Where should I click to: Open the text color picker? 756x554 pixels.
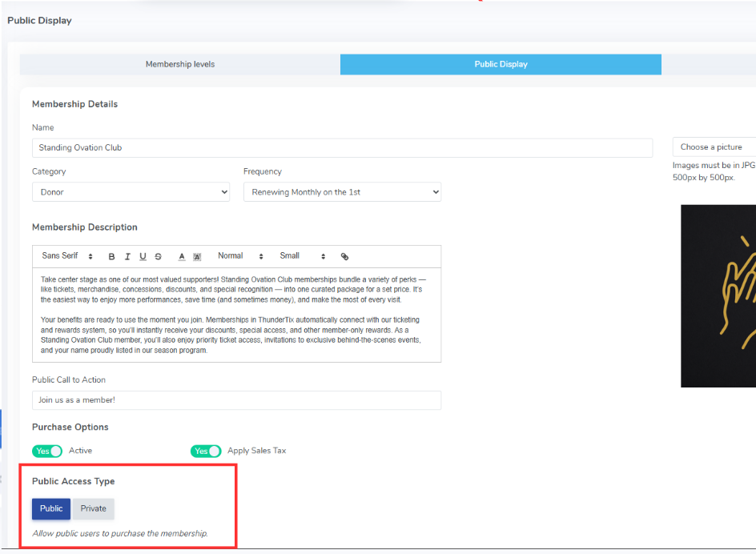pos(182,256)
